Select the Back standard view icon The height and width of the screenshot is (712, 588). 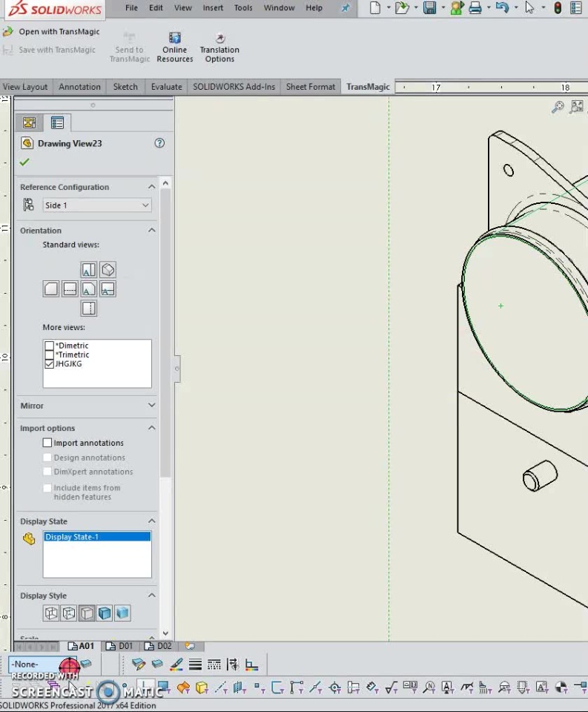coord(51,289)
